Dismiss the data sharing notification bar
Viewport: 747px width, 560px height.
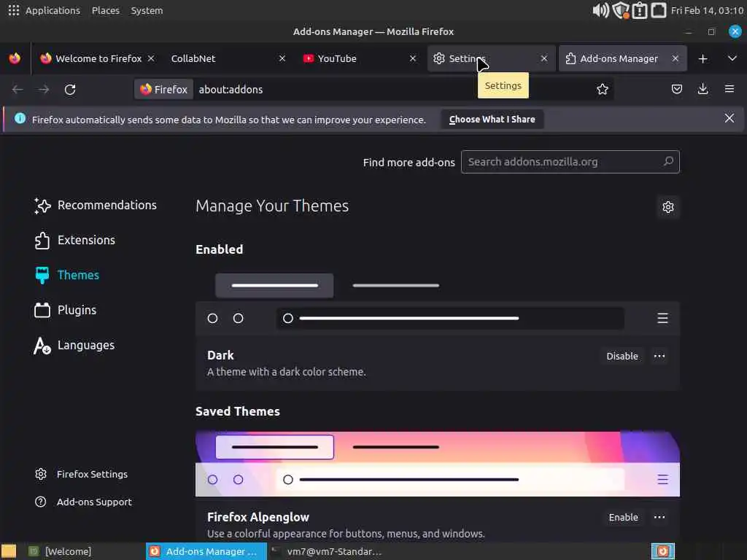click(729, 119)
